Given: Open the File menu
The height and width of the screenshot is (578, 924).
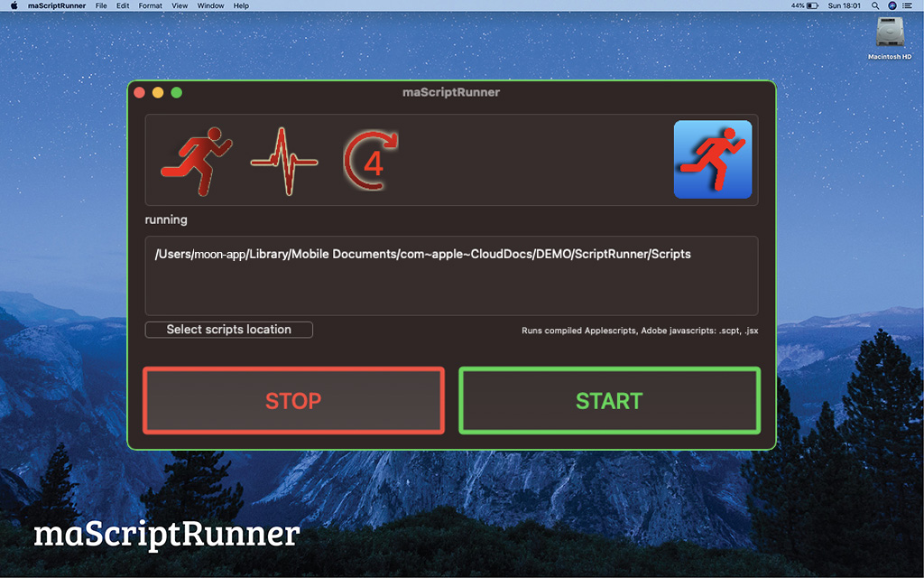Looking at the screenshot, I should pyautogui.click(x=101, y=5).
